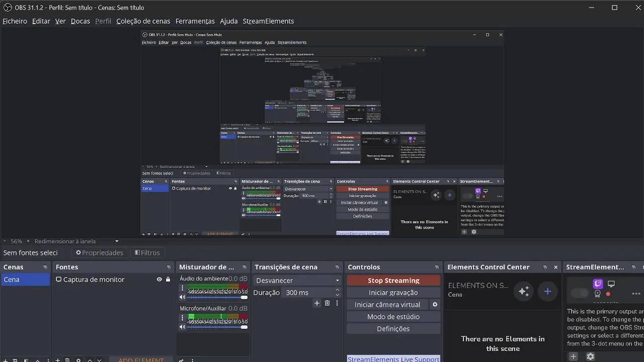Image resolution: width=644 pixels, height=362 pixels.
Task: Add a new scene transition
Action: click(x=317, y=303)
